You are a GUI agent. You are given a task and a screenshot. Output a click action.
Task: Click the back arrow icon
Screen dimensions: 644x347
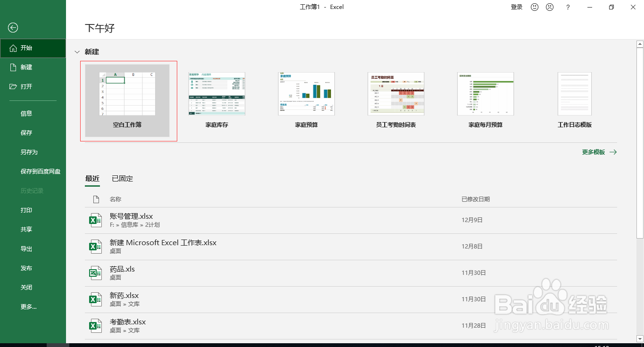click(x=13, y=28)
